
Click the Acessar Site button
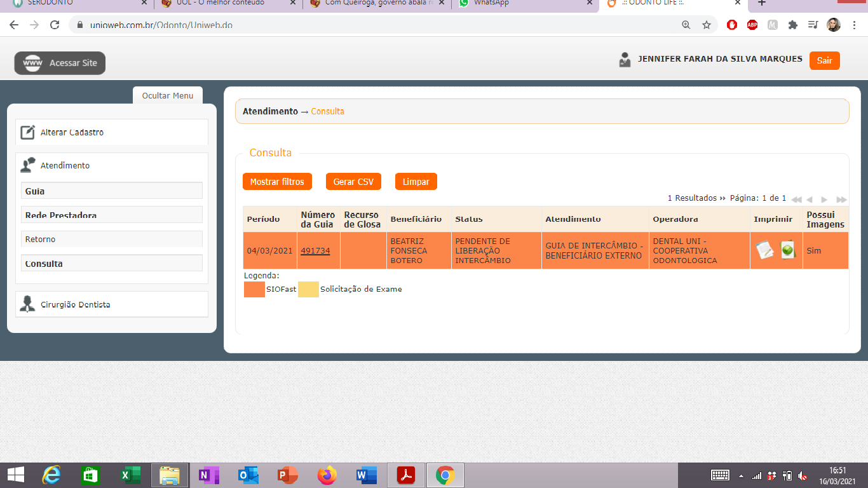click(x=60, y=63)
